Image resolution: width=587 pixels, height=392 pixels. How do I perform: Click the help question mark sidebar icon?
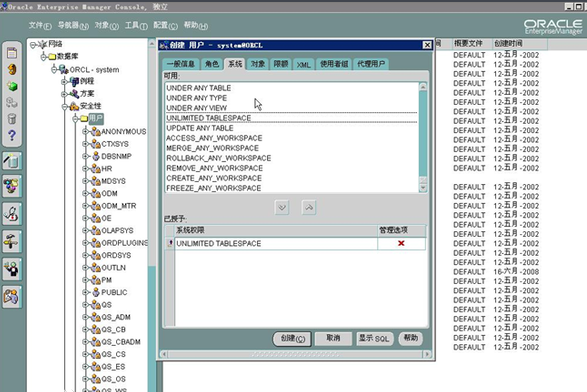coord(12,135)
